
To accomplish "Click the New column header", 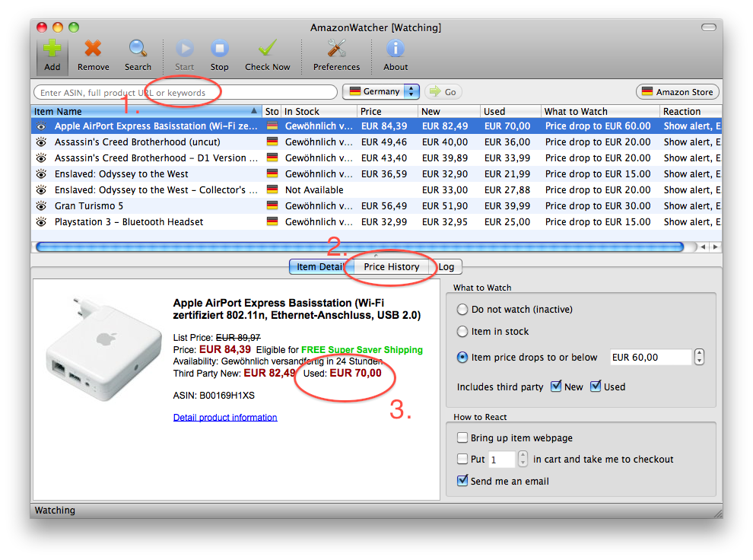I will (449, 111).
